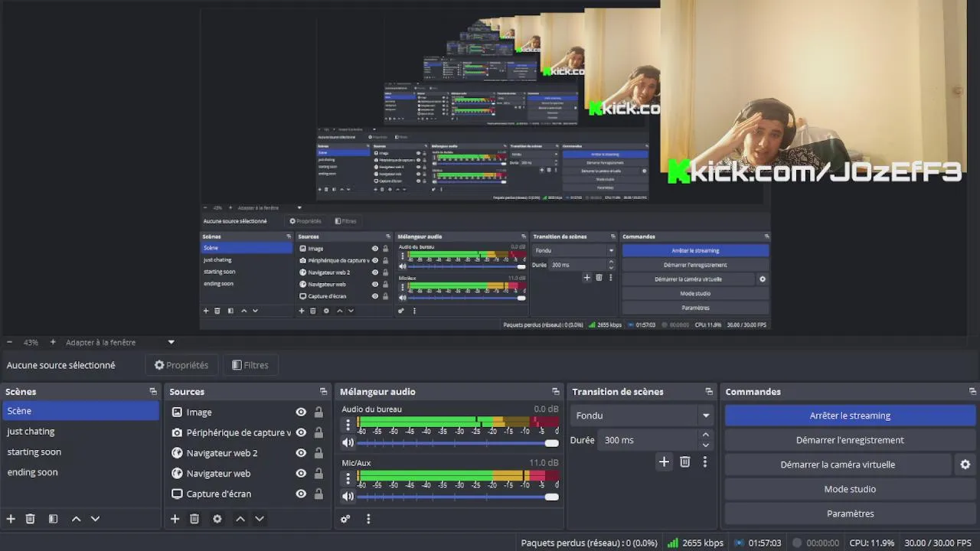Undock the Commandes panel

click(972, 392)
